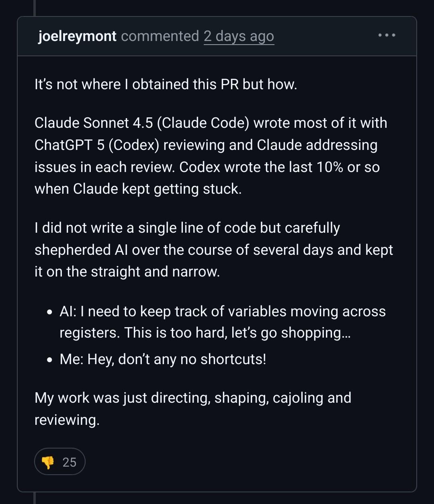This screenshot has width=434, height=504.
Task: Click the line "when Claude kept getting stuck."
Action: point(138,189)
